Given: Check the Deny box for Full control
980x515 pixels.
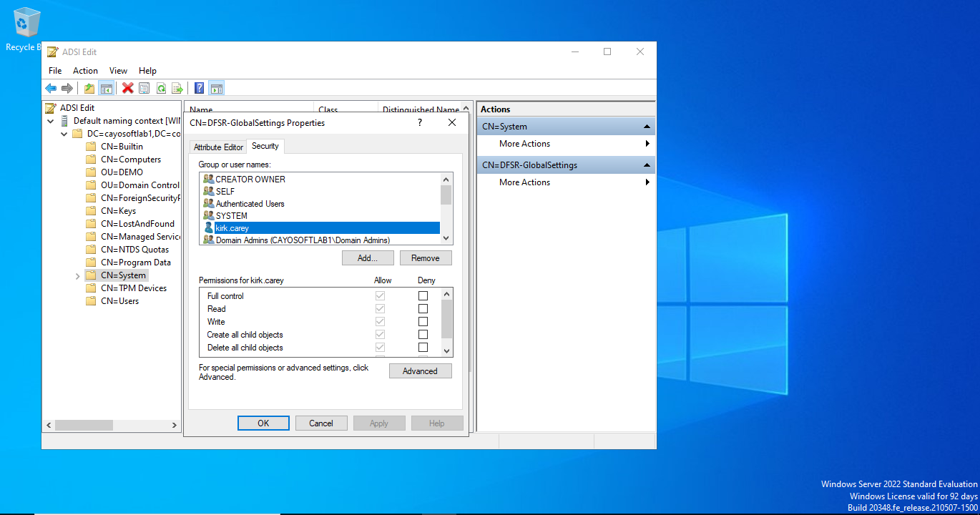Looking at the screenshot, I should [x=423, y=296].
